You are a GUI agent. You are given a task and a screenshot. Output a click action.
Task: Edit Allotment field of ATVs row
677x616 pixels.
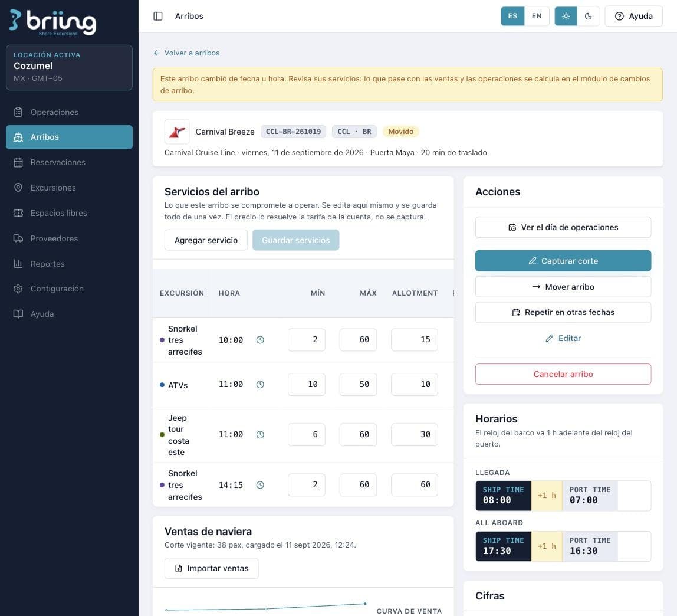pos(415,385)
